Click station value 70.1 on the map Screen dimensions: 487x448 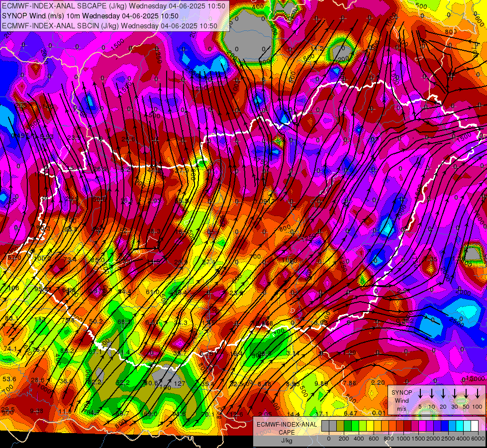208,415
